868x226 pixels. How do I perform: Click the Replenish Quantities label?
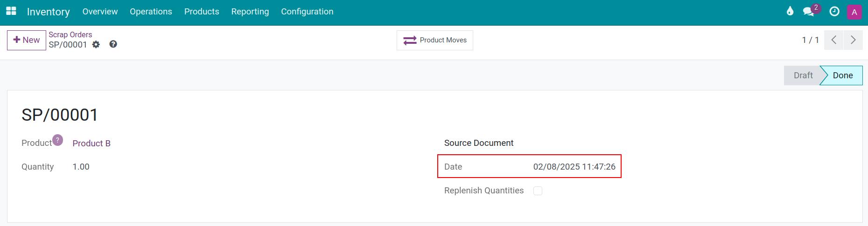484,191
